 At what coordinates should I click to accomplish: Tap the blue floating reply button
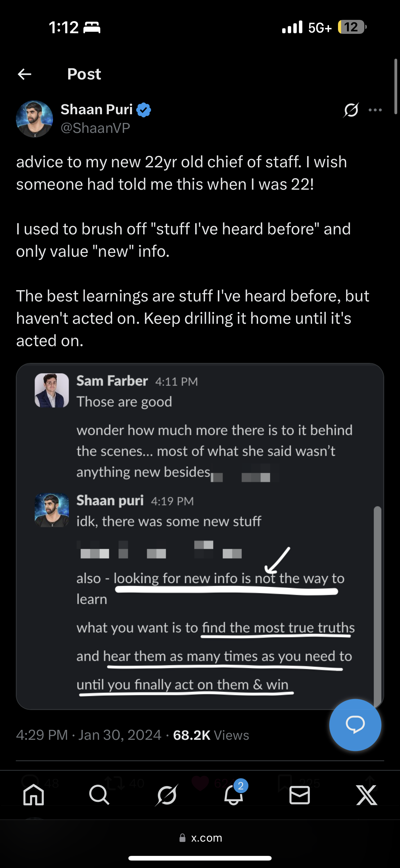[355, 725]
